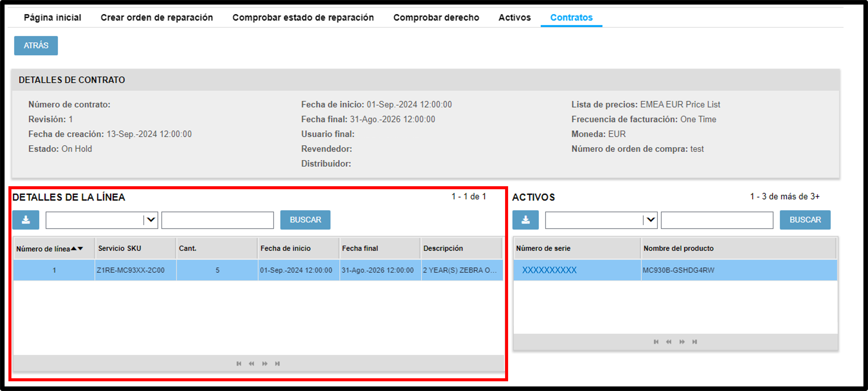Click the Estado value On Hold
The width and height of the screenshot is (868, 391).
point(77,149)
